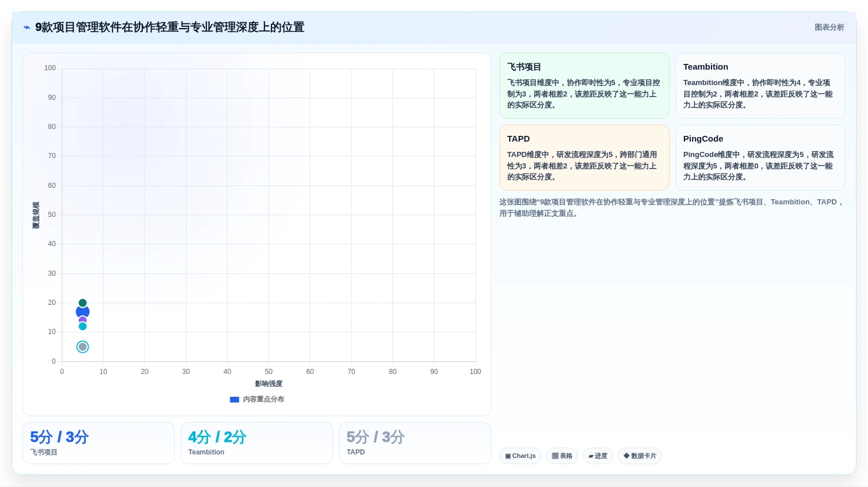Click the 进度 tag chip
The height and width of the screenshot is (487, 868).
tap(598, 456)
